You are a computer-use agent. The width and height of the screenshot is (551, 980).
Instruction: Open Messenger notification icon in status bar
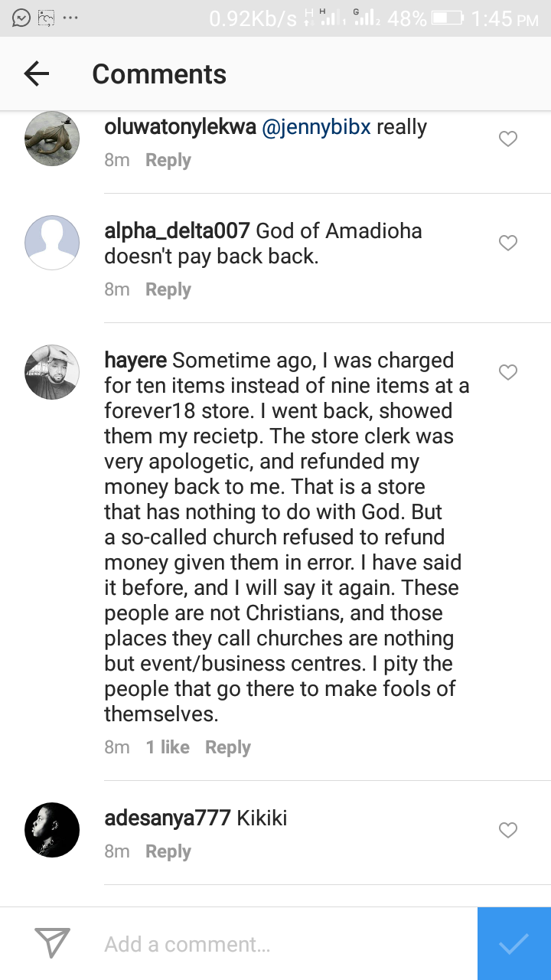click(x=21, y=18)
